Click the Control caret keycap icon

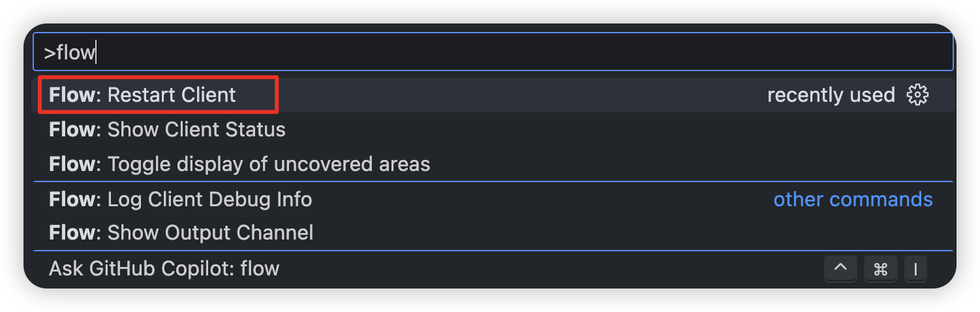(x=841, y=268)
